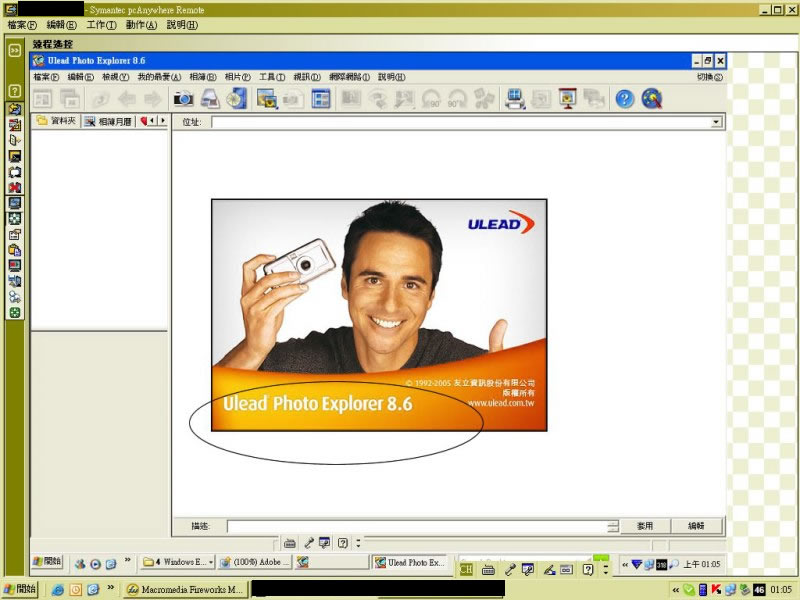
Task: Open 我的最愛 menu in Photo Explorer
Action: pos(159,77)
